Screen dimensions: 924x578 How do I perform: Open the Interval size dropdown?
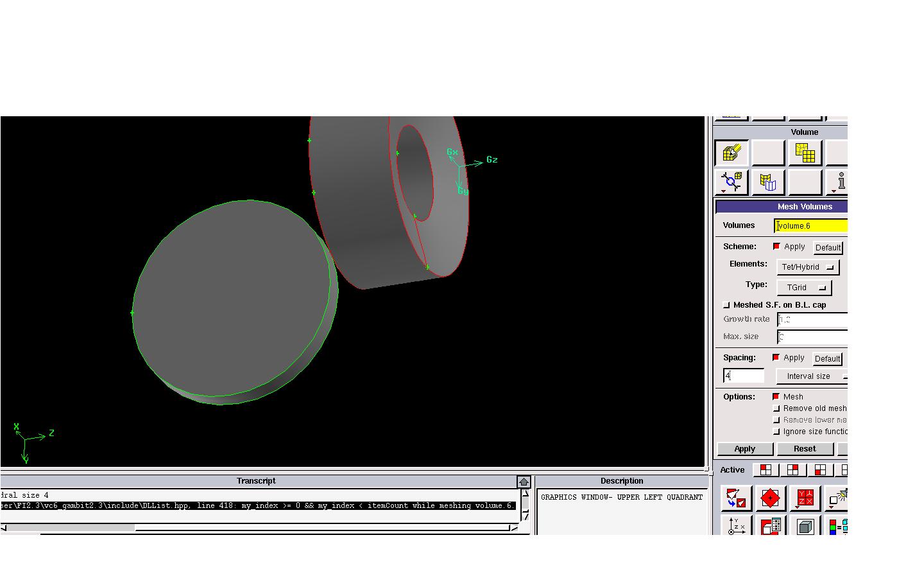tap(812, 376)
